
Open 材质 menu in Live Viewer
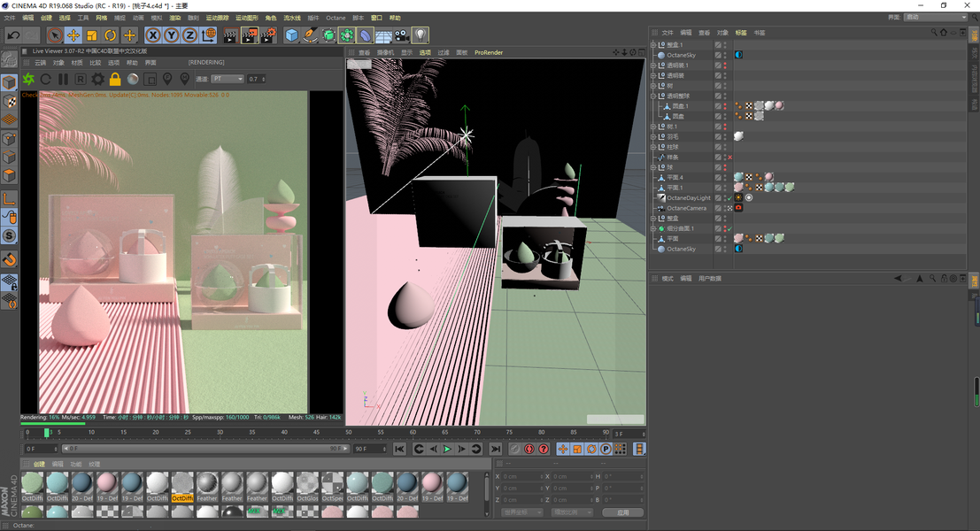coord(77,63)
